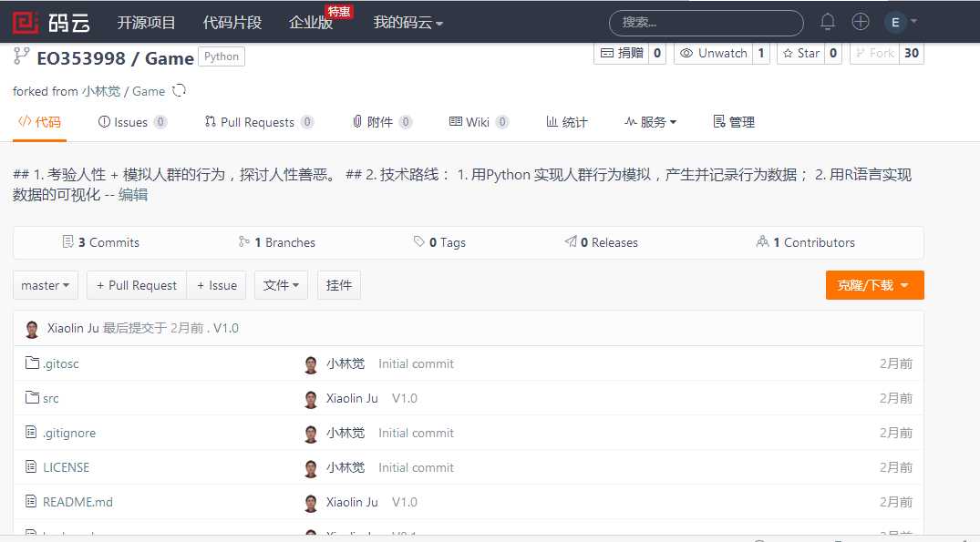Screen dimensions: 980x542
Task: Click Xiaolin Ju's avatar in latest commit bar
Action: pyautogui.click(x=32, y=329)
